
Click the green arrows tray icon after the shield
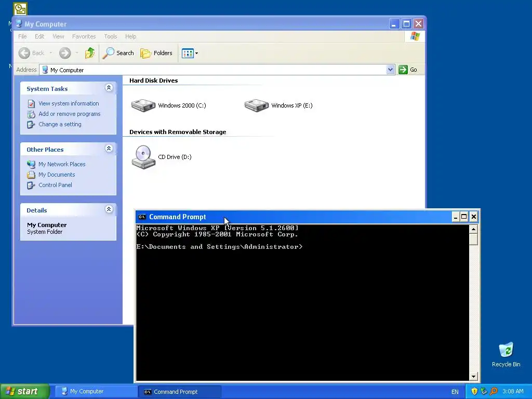click(x=484, y=392)
